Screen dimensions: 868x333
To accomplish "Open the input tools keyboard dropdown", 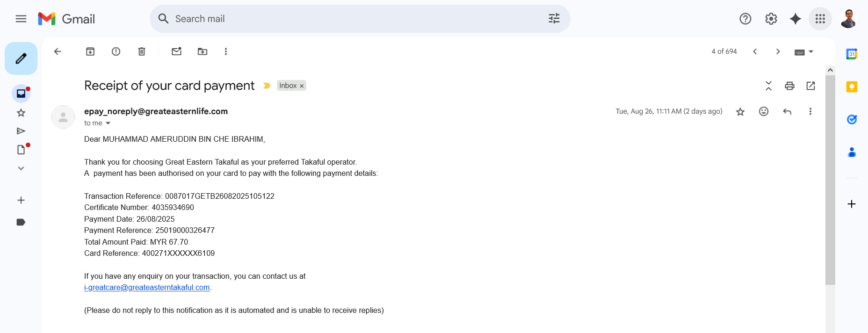I will (804, 52).
